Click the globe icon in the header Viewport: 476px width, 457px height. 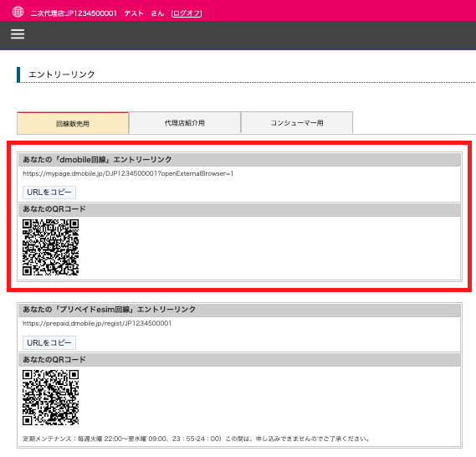18,13
